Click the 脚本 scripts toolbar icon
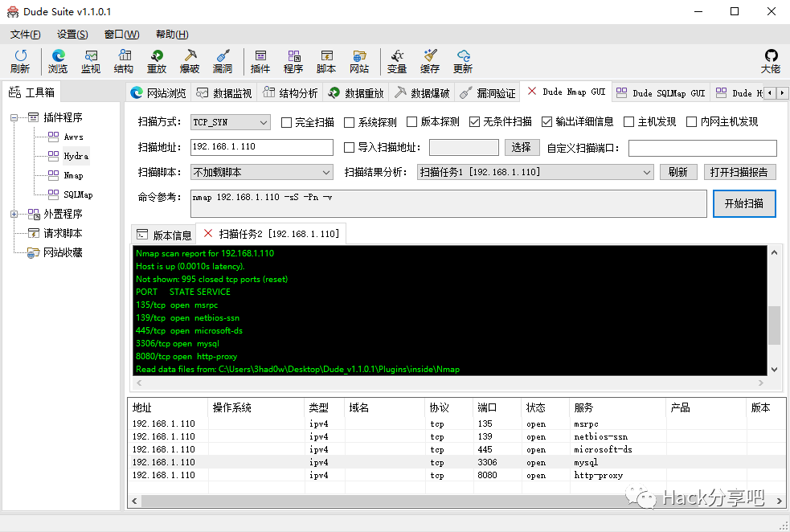Screen dimensions: 790x532 pyautogui.click(x=326, y=61)
